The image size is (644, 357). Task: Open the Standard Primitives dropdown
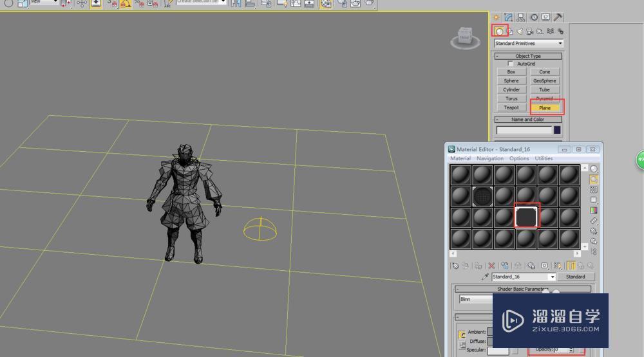[x=529, y=44]
